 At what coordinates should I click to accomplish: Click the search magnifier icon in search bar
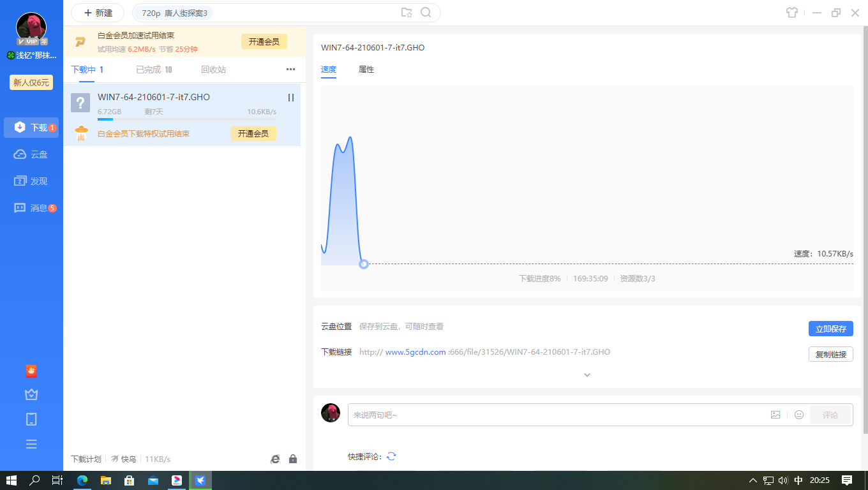coord(426,13)
